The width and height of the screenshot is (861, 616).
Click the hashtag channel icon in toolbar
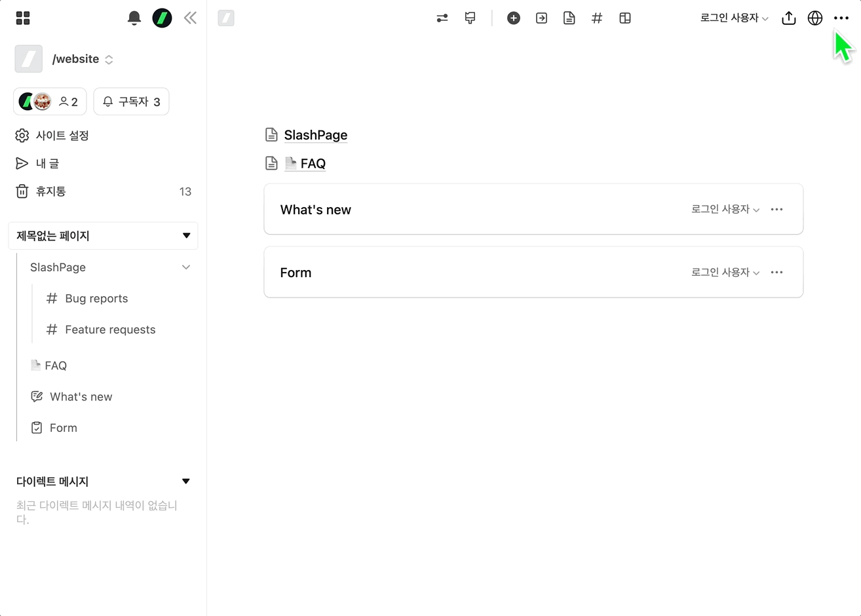(x=596, y=18)
